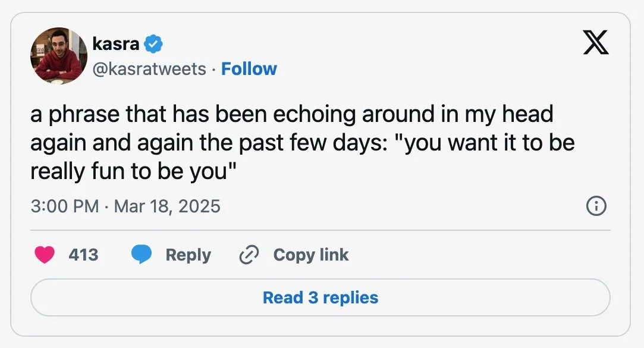Click the X logo in the corner

click(596, 43)
